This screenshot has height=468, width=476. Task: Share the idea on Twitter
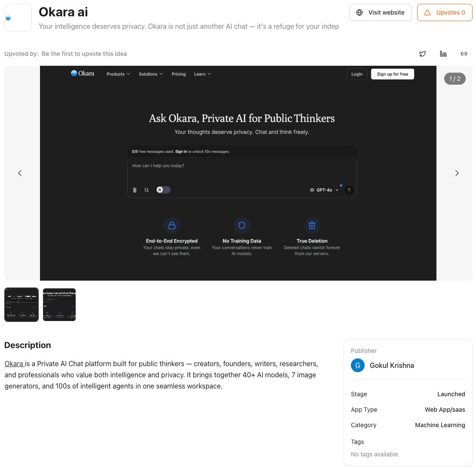422,54
